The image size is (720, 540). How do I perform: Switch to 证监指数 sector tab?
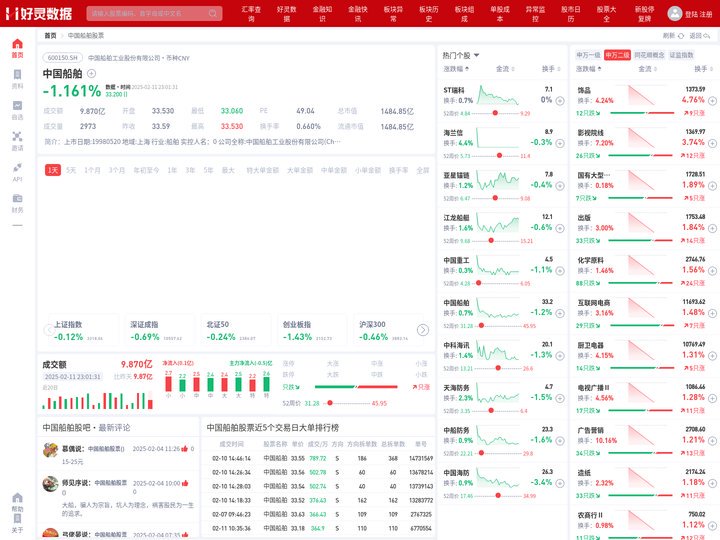click(681, 55)
